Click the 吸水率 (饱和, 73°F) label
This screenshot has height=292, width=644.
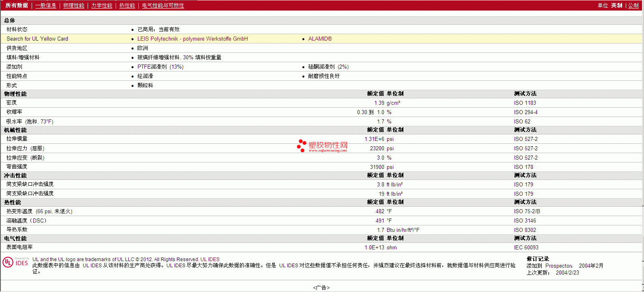pos(30,121)
